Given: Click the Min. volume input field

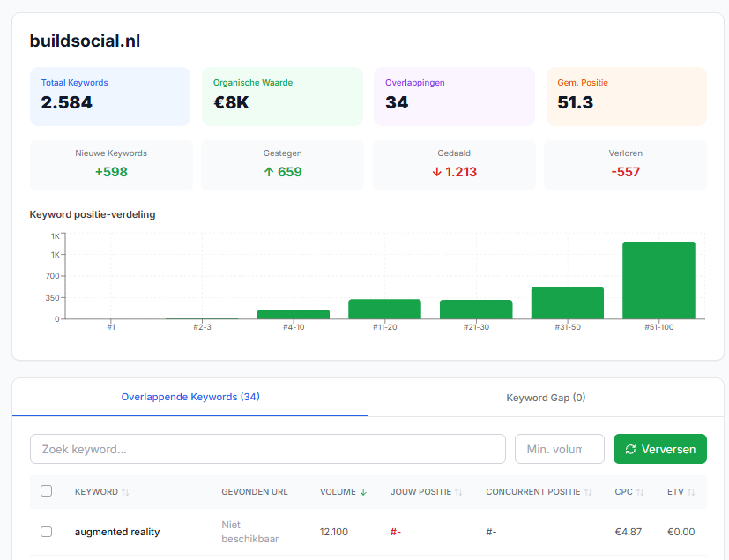Looking at the screenshot, I should (x=559, y=449).
